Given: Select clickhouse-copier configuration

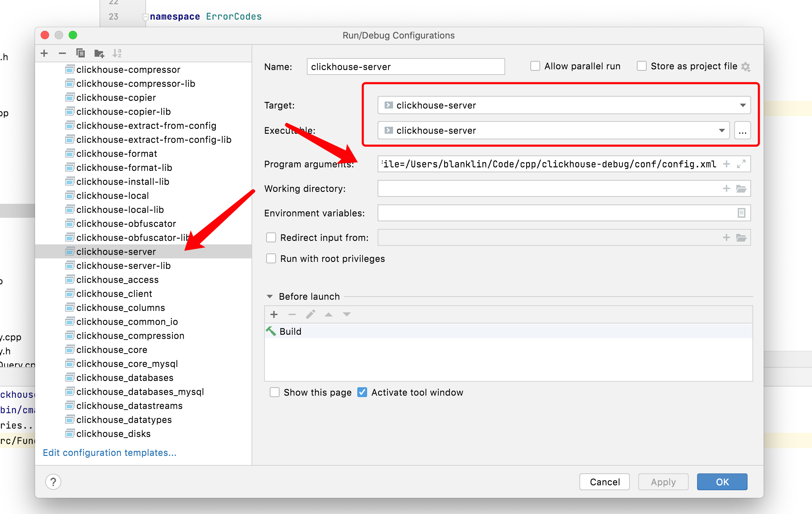Looking at the screenshot, I should point(143,97).
